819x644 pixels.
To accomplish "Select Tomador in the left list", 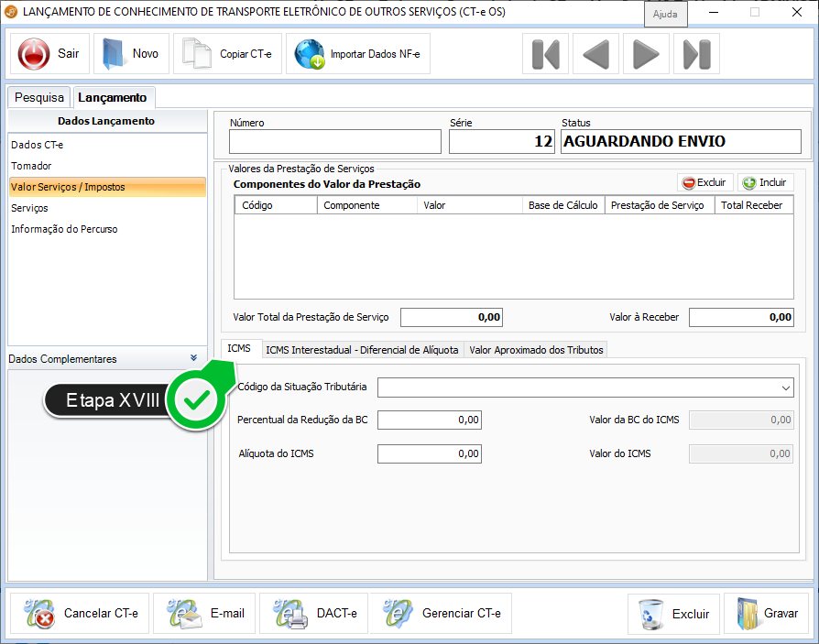I will click(x=31, y=166).
